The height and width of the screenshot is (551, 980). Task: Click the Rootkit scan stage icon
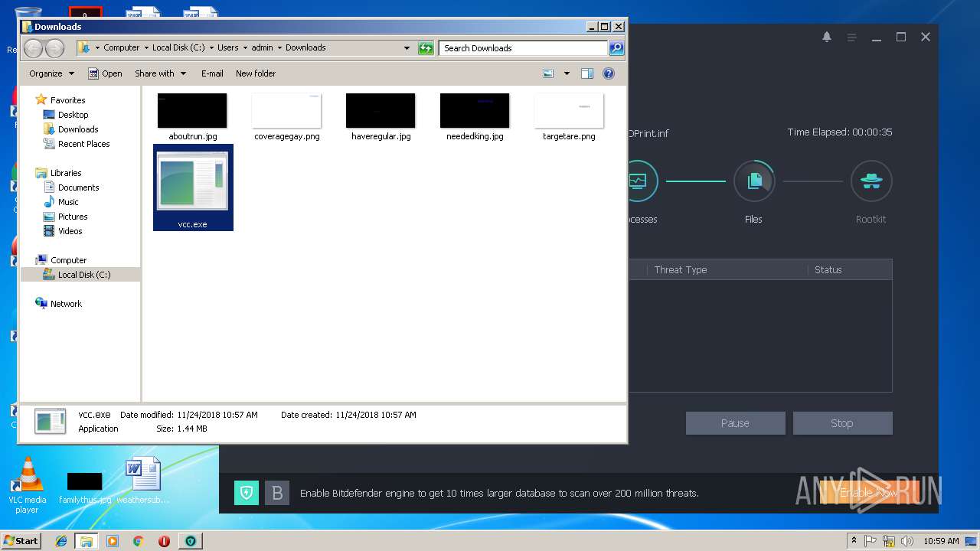871,181
